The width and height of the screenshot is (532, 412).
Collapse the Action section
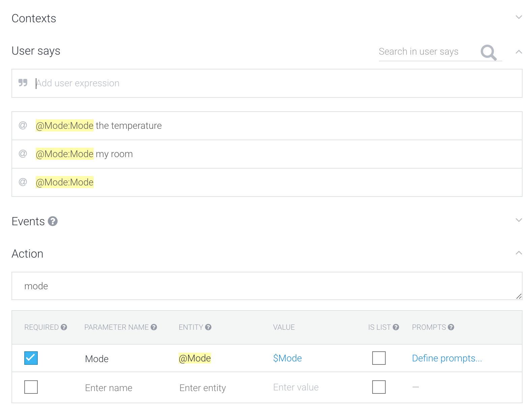(519, 253)
